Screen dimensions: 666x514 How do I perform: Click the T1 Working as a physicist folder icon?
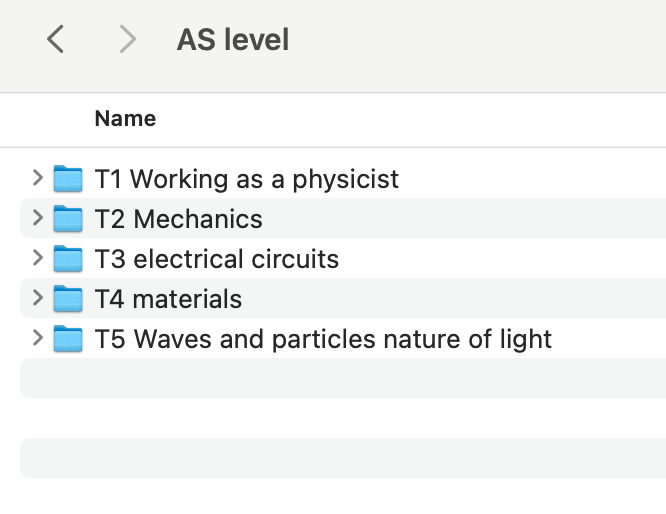point(68,179)
